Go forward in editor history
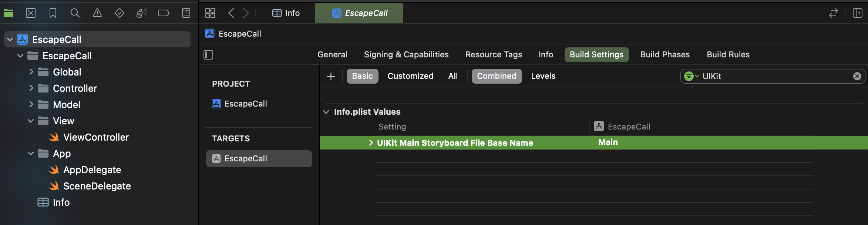Screen dimensions: 868x225 (246, 13)
